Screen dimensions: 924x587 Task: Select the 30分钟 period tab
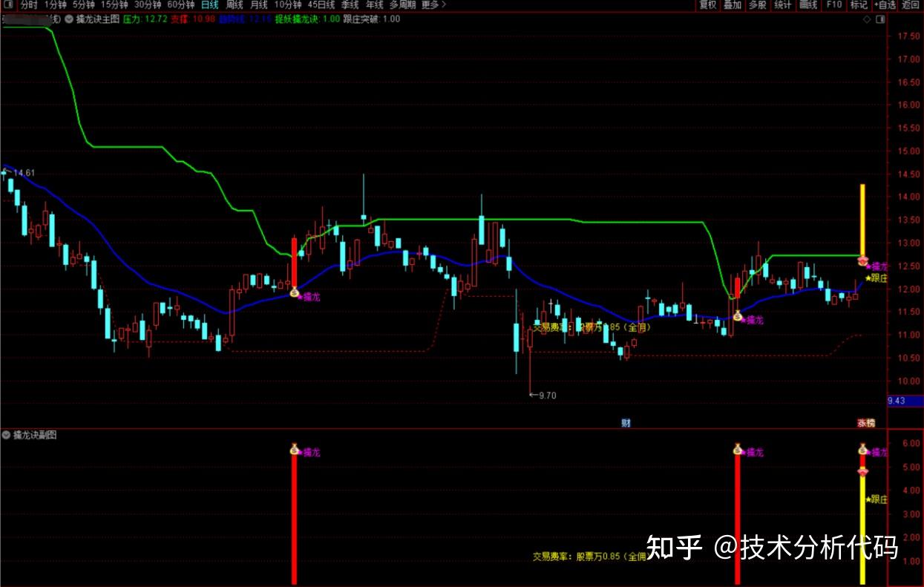coord(147,4)
